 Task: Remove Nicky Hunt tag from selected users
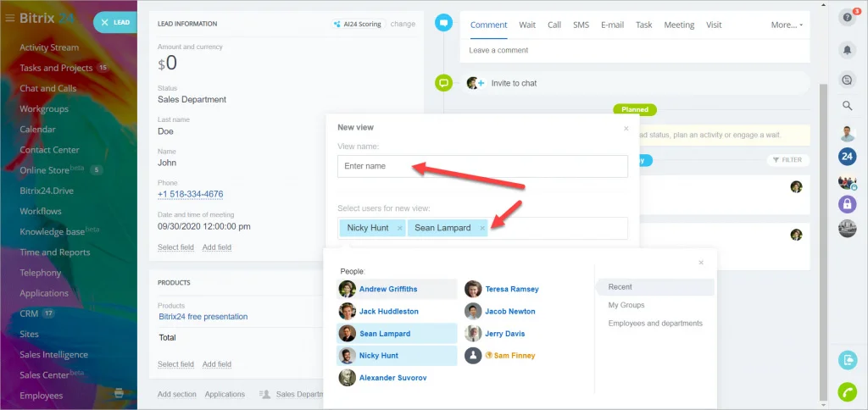coord(400,228)
